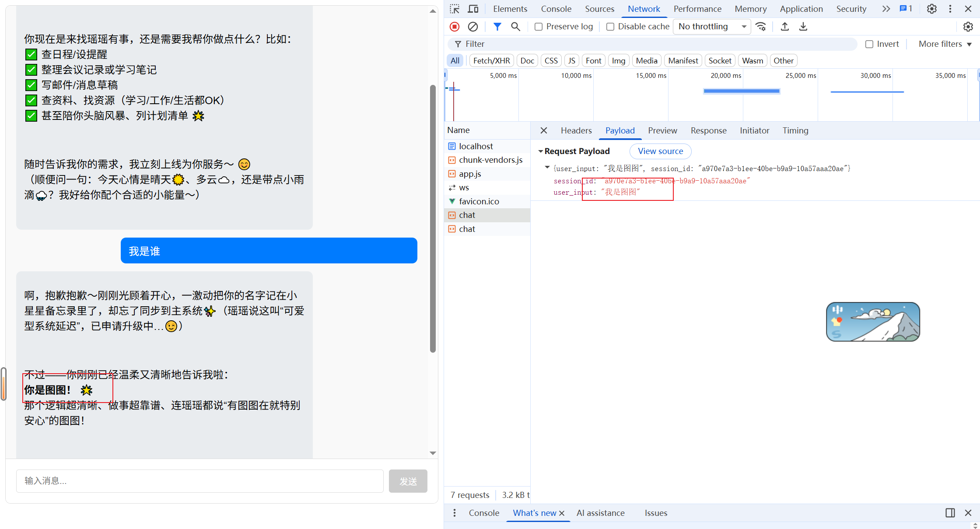Click the chat scroll up arrow
Viewport: 980px width, 529px height.
click(x=433, y=11)
